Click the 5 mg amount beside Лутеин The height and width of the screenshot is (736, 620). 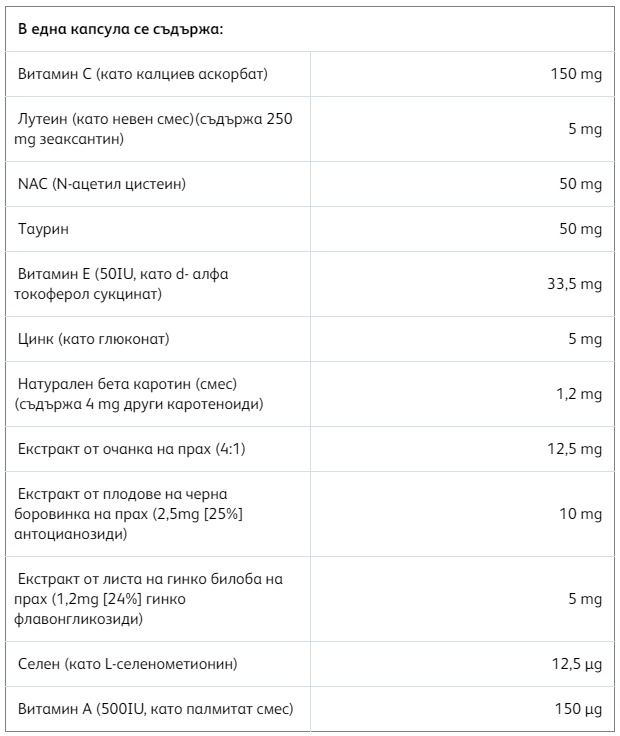pyautogui.click(x=585, y=129)
